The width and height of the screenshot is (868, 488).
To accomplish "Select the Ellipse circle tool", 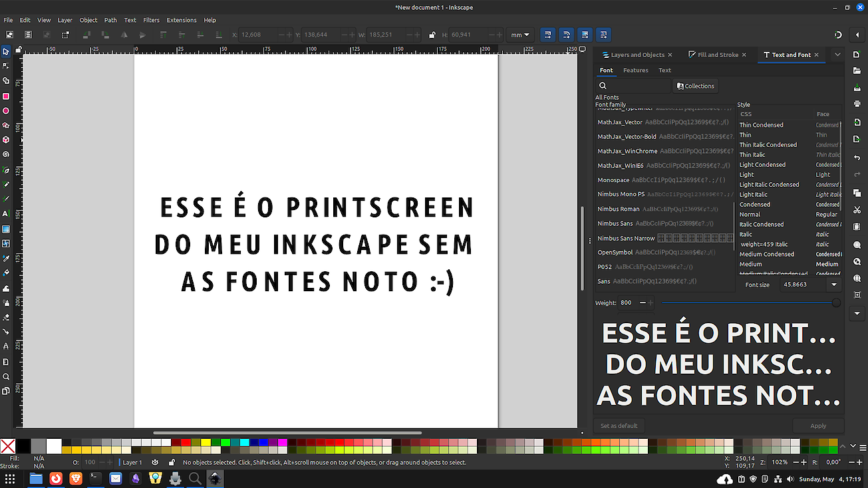I will [x=6, y=110].
